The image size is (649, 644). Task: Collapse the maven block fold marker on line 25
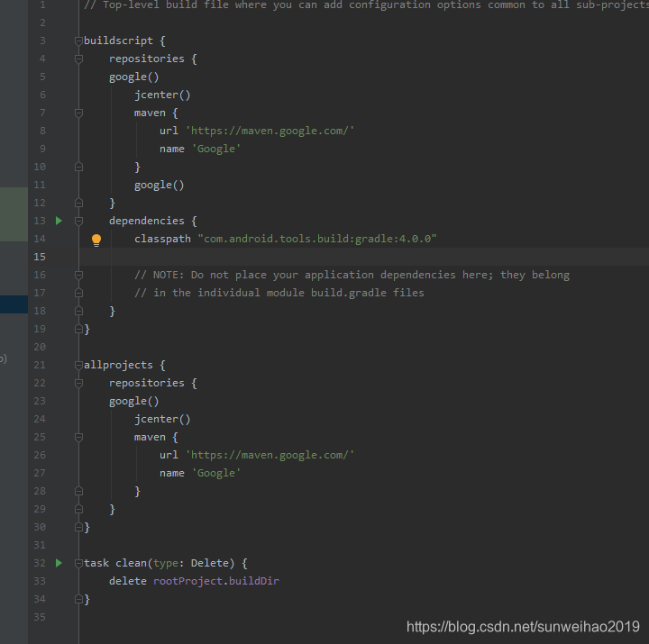click(x=78, y=437)
